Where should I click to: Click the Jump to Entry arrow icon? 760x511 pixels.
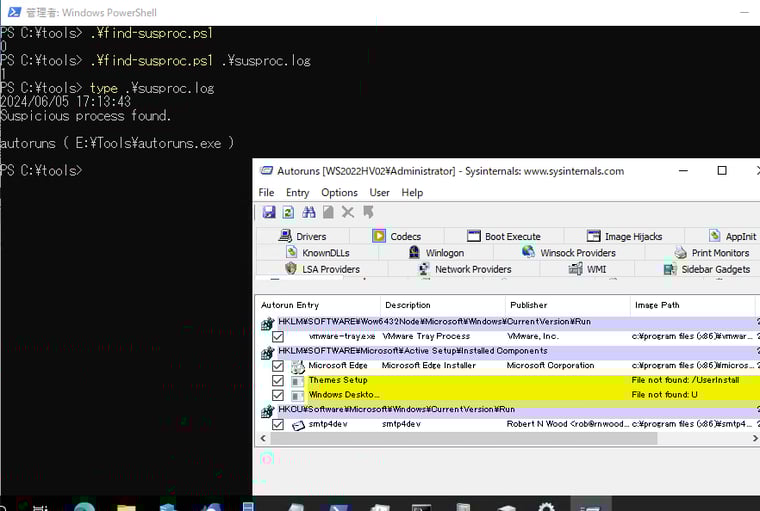(368, 212)
